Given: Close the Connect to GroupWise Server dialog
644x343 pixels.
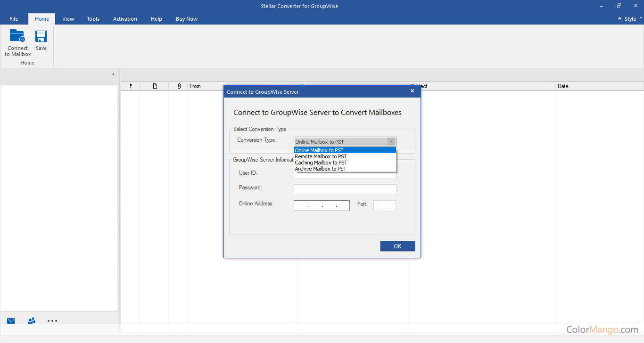Looking at the screenshot, I should tap(412, 91).
